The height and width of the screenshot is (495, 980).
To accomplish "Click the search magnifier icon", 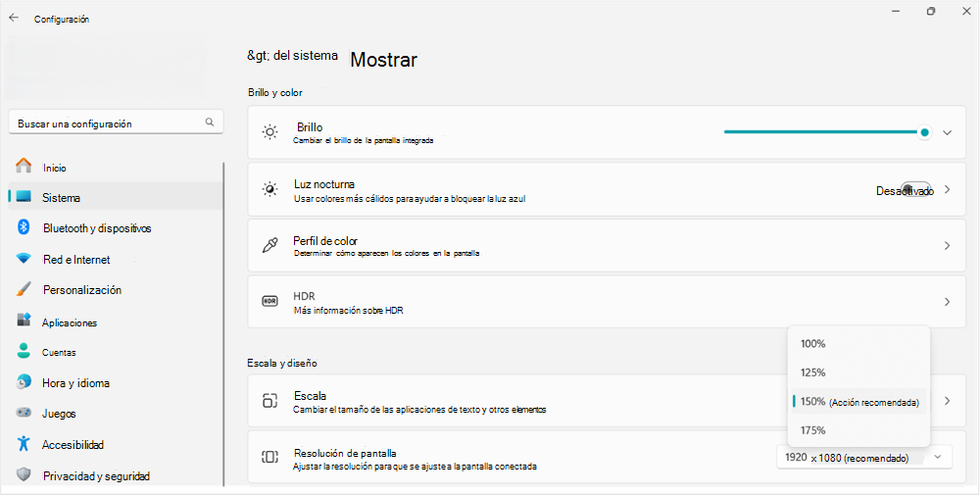I will pyautogui.click(x=210, y=123).
